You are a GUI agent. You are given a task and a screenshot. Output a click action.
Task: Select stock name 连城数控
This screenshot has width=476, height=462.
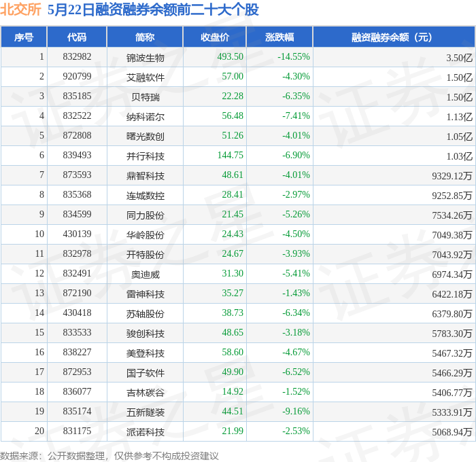(x=145, y=196)
